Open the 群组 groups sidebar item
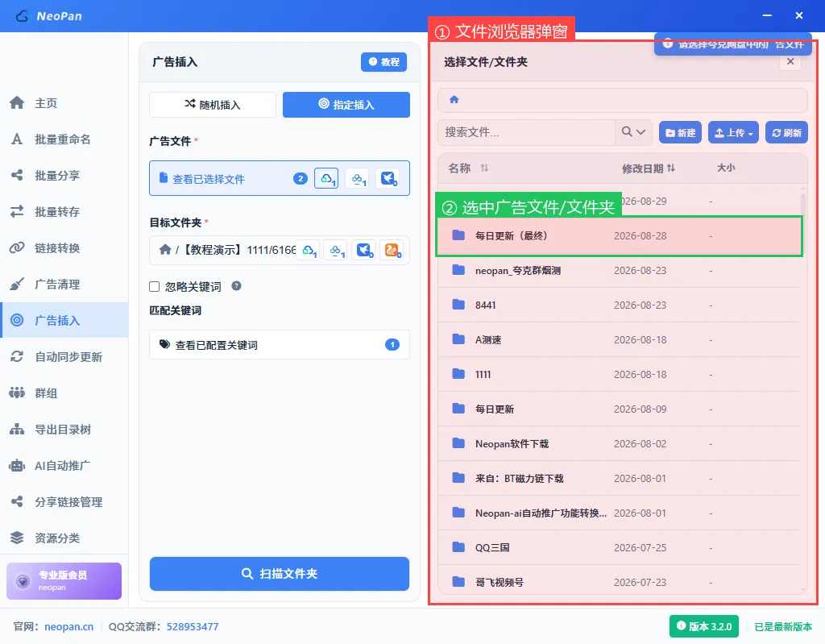 pos(64,393)
